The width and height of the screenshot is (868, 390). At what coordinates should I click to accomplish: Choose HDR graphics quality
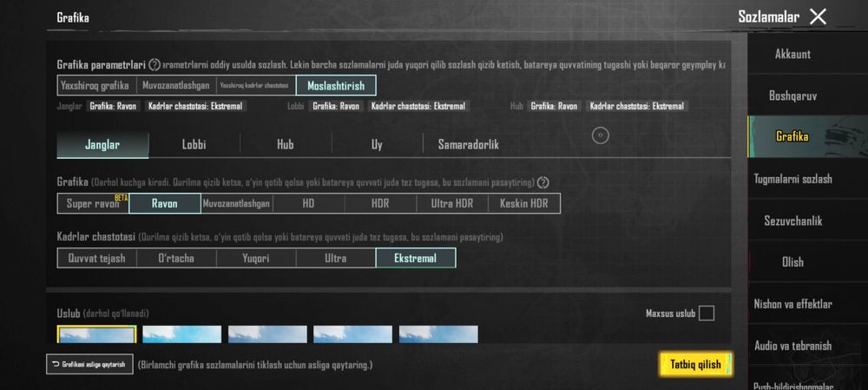click(x=380, y=203)
